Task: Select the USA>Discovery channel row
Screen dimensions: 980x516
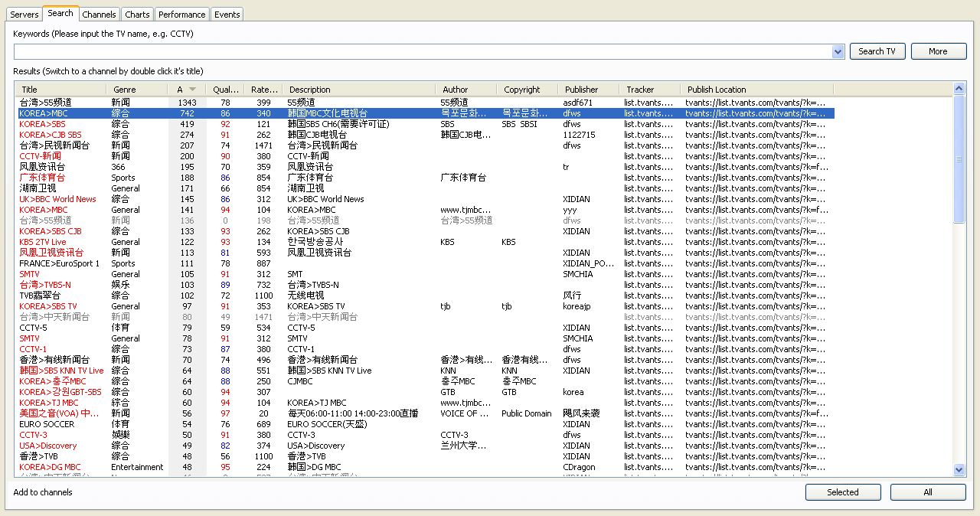Action: pyautogui.click(x=425, y=446)
